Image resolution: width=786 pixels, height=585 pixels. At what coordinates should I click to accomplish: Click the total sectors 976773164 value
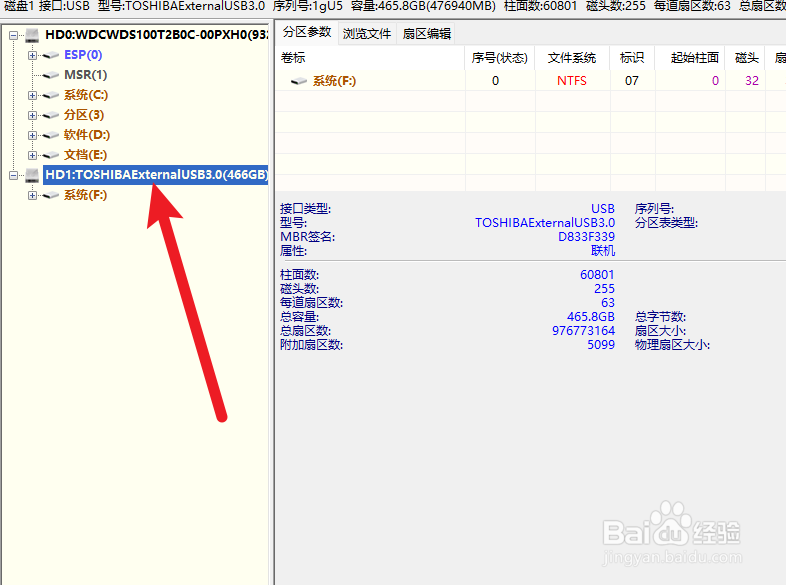click(x=583, y=331)
